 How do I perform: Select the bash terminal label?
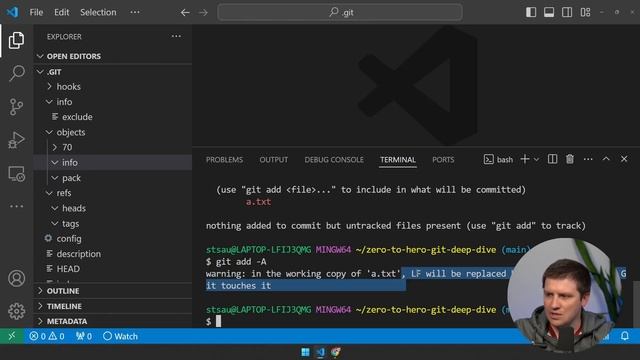pyautogui.click(x=498, y=160)
